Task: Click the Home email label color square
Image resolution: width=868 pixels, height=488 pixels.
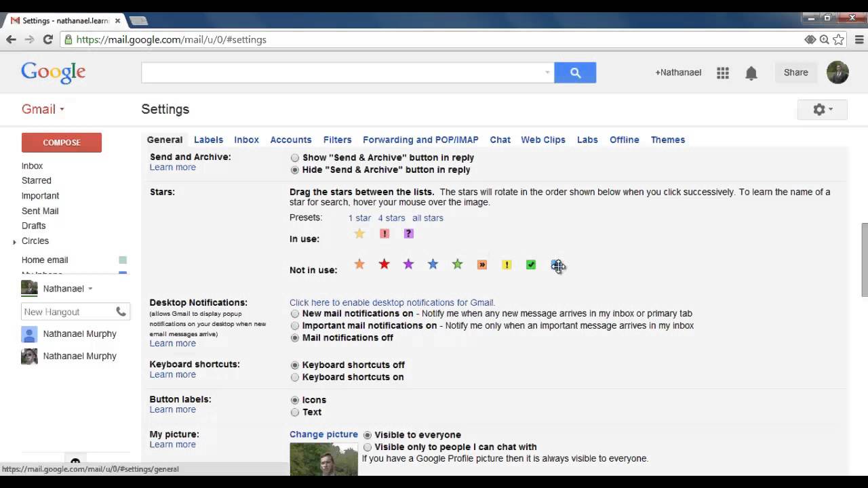Action: coord(123,260)
